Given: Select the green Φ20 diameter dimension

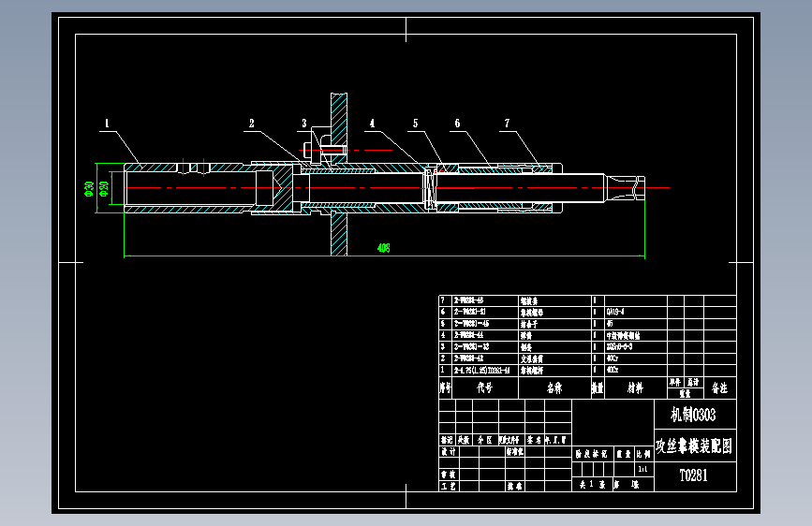Looking at the screenshot, I should (x=104, y=188).
